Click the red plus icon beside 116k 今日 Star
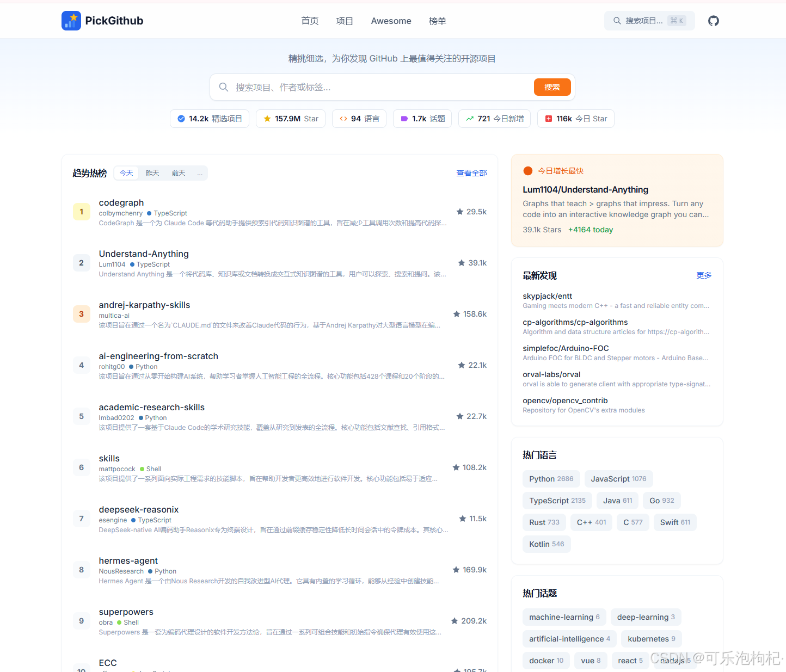786x672 pixels. pos(549,119)
